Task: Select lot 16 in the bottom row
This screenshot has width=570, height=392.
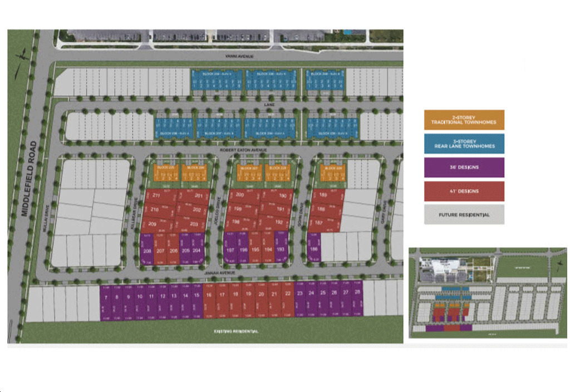Action: tap(209, 295)
